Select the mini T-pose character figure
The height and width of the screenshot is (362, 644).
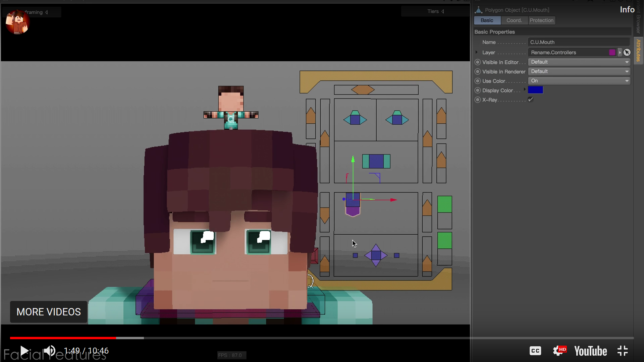click(x=231, y=108)
